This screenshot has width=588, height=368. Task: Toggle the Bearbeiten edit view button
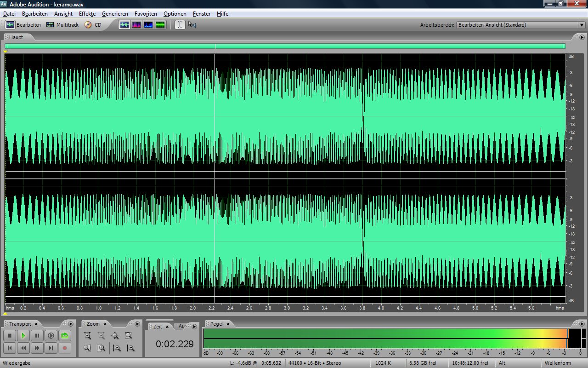pyautogui.click(x=23, y=25)
